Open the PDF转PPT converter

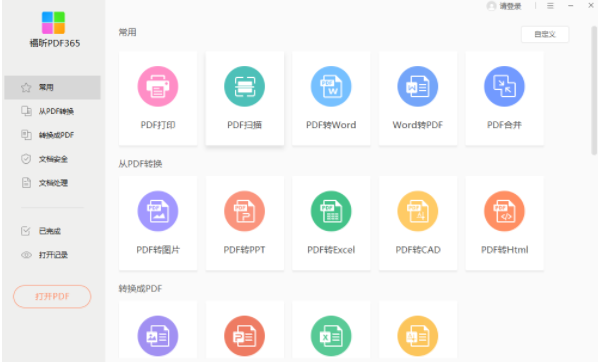pos(244,223)
